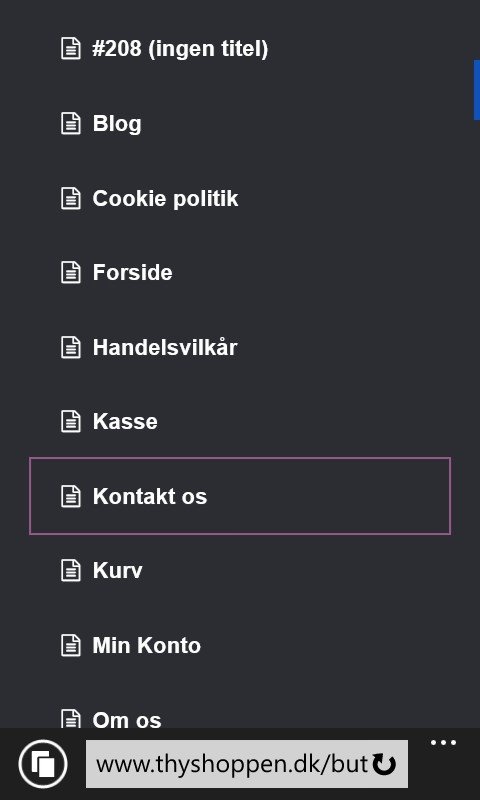Click the page icon beside Forside
Screen dimensions: 480x800
click(x=71, y=272)
